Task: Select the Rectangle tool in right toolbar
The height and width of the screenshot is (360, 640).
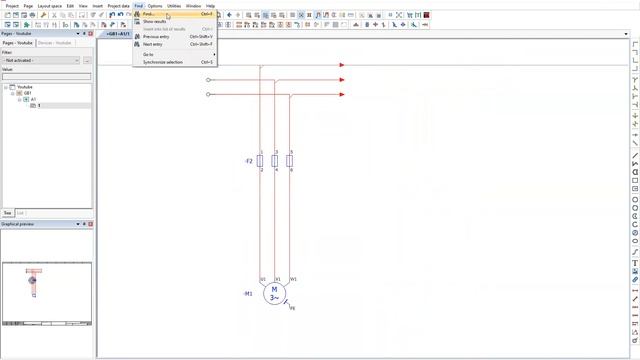Action: pos(635,180)
